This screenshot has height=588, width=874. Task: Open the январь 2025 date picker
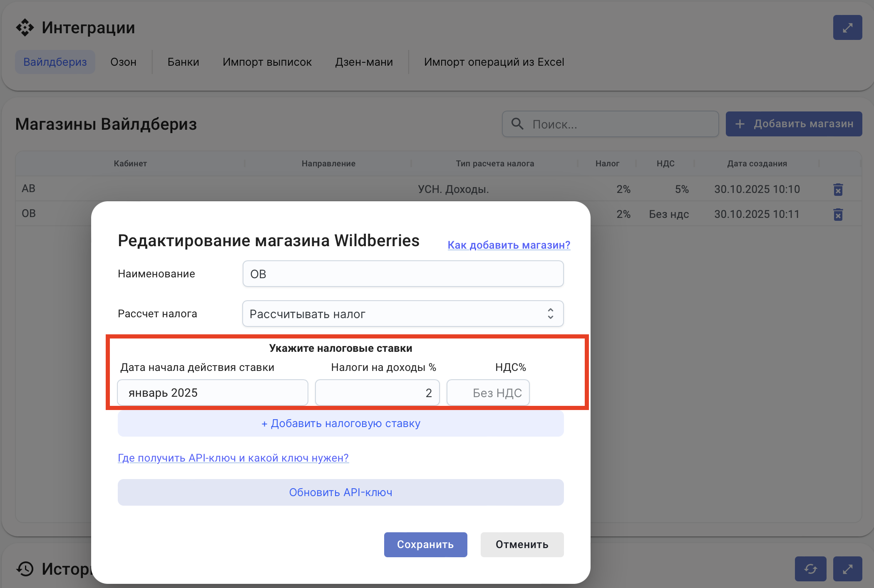(212, 393)
